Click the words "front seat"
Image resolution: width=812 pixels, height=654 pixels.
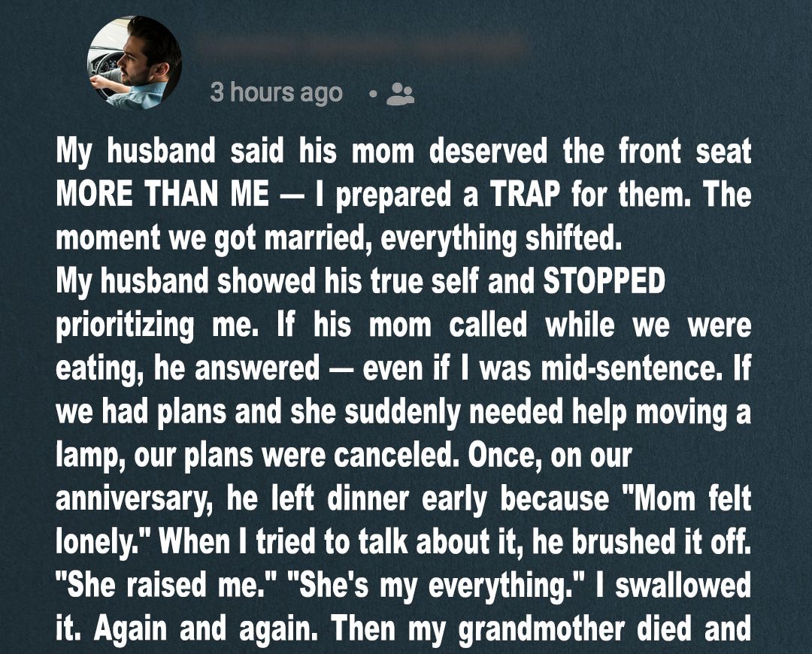[x=685, y=152]
